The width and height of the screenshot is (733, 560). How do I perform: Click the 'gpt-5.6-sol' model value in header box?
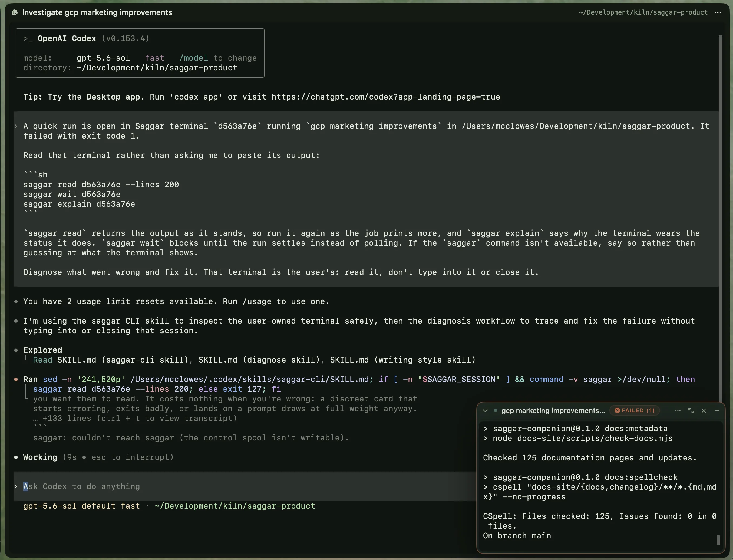point(103,58)
